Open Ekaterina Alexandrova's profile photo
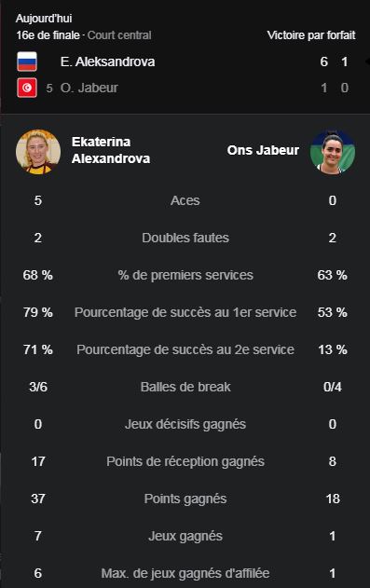This screenshot has width=370, height=588. click(38, 152)
